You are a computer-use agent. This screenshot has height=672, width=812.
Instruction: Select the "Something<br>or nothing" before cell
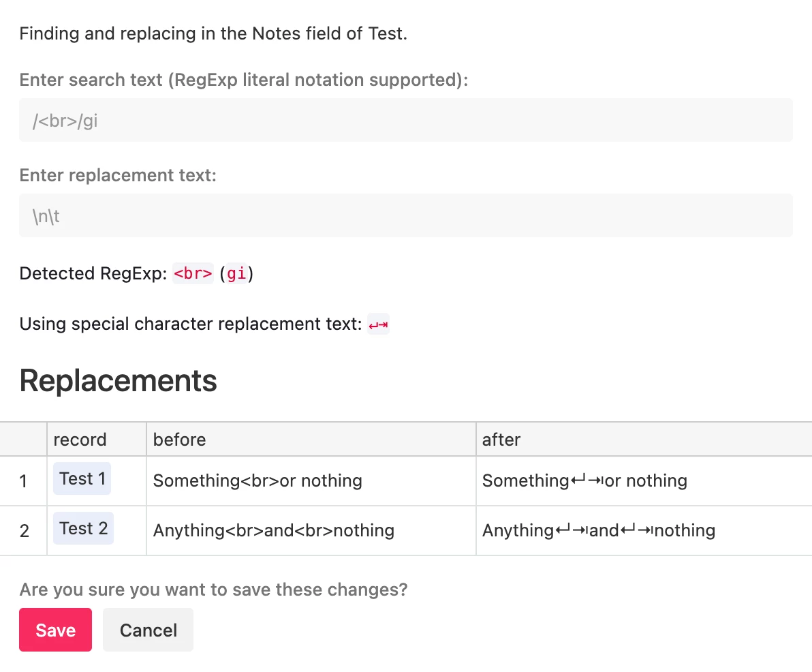[257, 481]
